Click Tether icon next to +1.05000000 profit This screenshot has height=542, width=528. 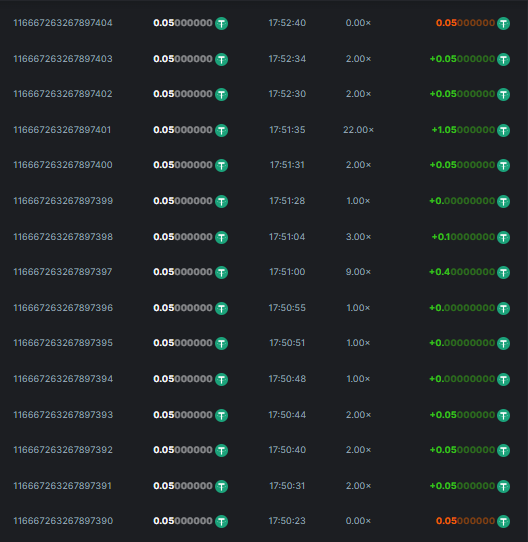pos(503,130)
